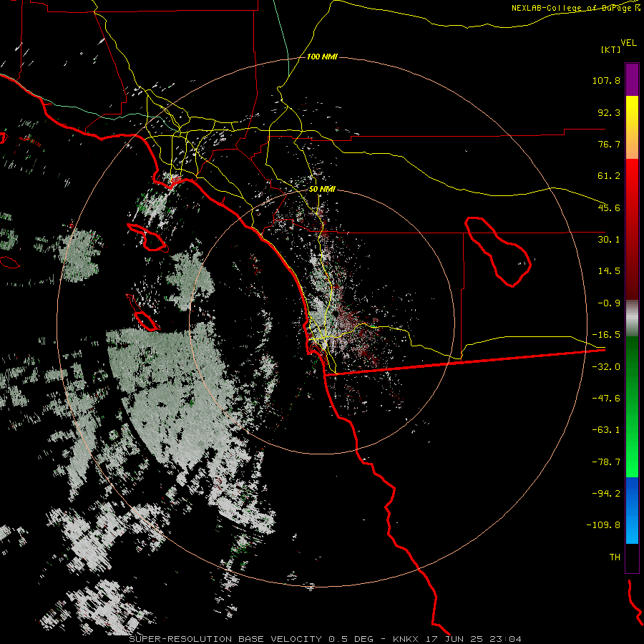Click the [KT] units label

point(611,49)
